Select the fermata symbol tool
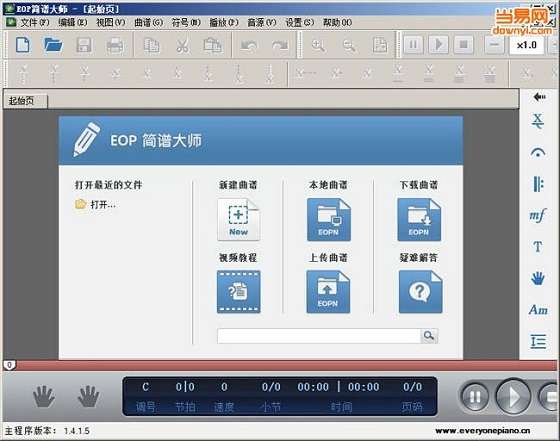The image size is (560, 441). [x=538, y=153]
